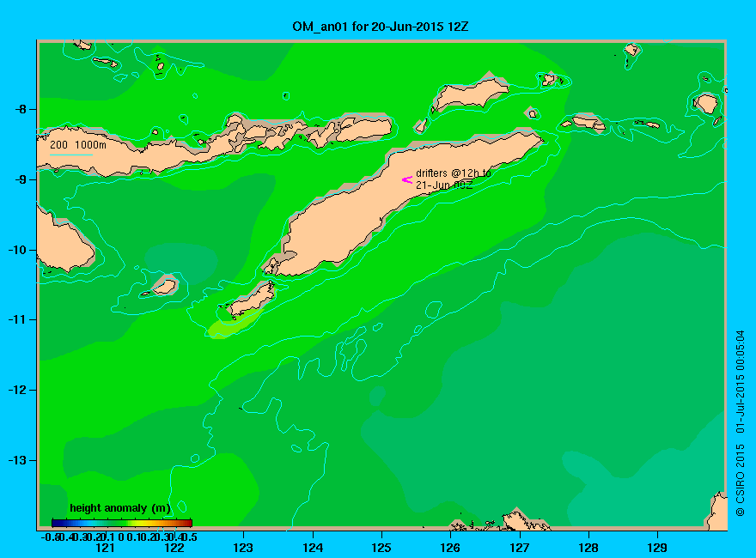Image resolution: width=756 pixels, height=558 pixels.
Task: Click the longitude label "121"
Action: pos(105,548)
